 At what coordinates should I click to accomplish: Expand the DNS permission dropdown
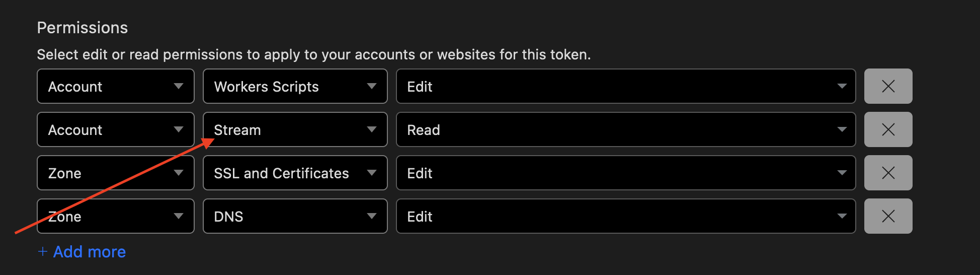[295, 216]
